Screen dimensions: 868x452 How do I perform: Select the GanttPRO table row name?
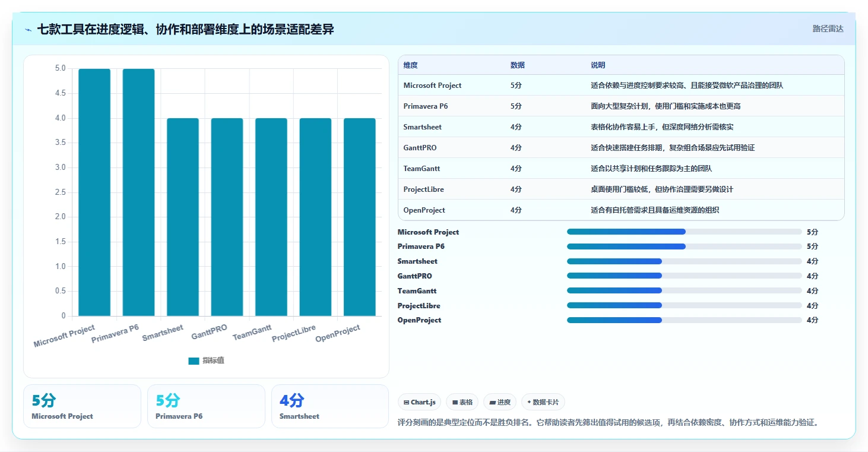click(420, 148)
